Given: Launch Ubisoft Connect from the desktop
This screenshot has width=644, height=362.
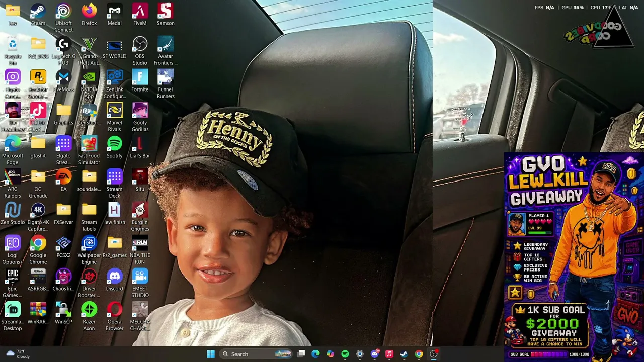Looking at the screenshot, I should tap(63, 18).
